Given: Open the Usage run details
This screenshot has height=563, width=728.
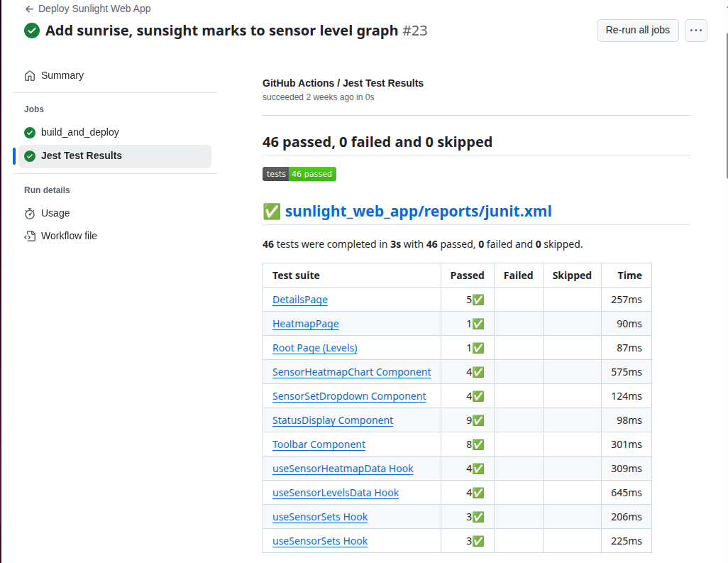Looking at the screenshot, I should [x=55, y=213].
